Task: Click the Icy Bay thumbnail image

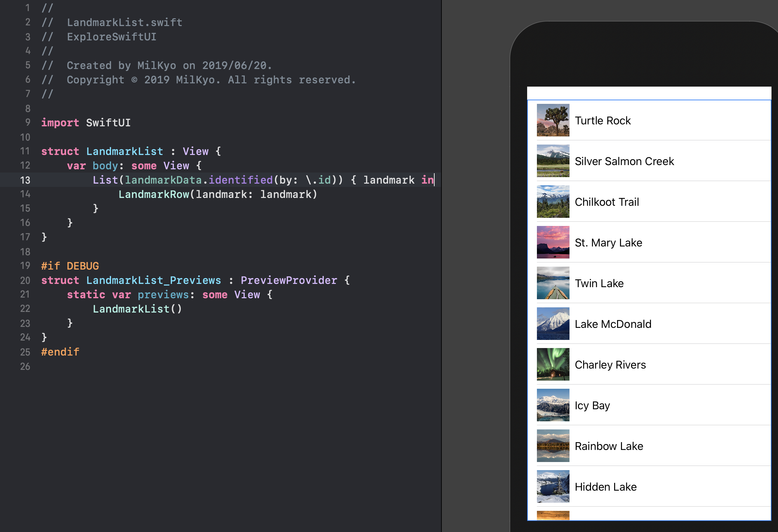Action: pyautogui.click(x=553, y=405)
